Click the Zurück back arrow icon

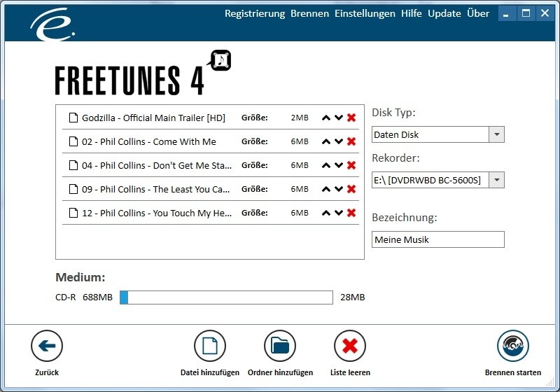(x=47, y=346)
